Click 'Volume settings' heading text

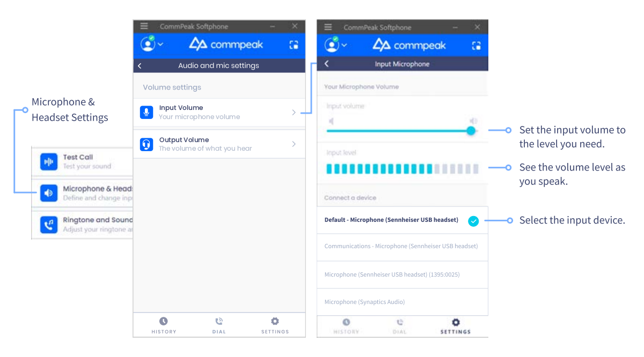(172, 87)
